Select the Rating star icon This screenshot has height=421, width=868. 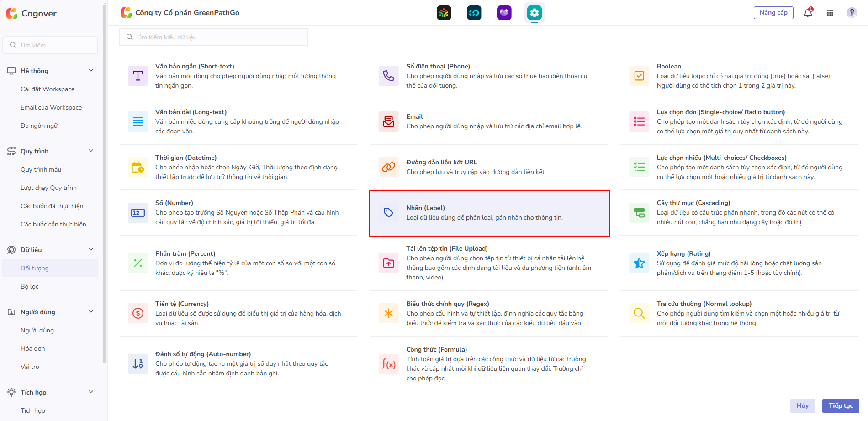pos(639,263)
